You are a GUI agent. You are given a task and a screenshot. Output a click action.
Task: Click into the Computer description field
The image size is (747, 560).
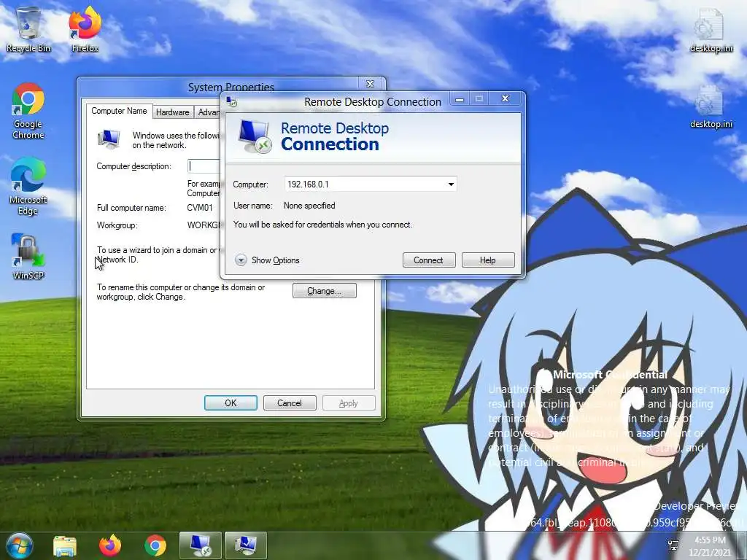point(204,166)
